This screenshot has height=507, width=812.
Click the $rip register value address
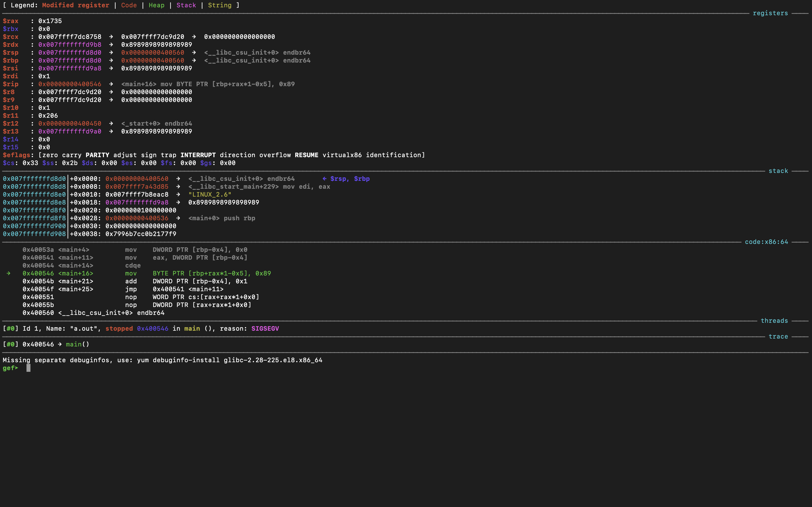[69, 84]
